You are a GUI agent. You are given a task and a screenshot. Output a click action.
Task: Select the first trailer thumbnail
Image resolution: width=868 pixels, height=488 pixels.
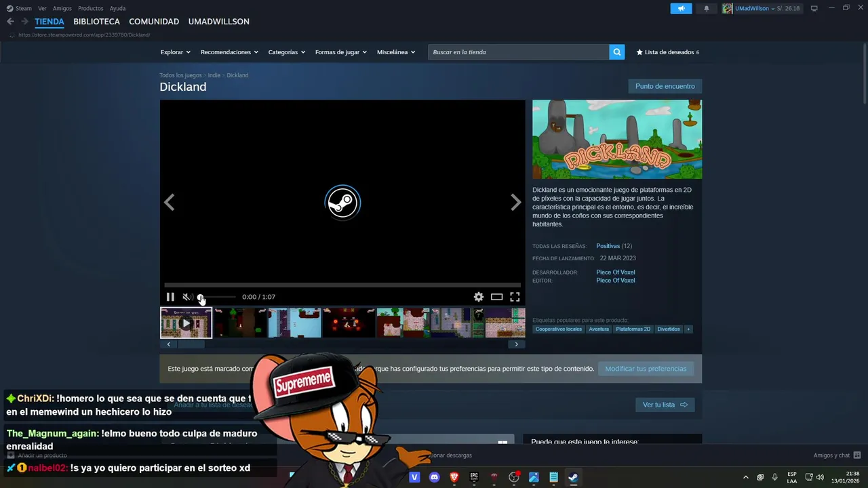click(186, 323)
